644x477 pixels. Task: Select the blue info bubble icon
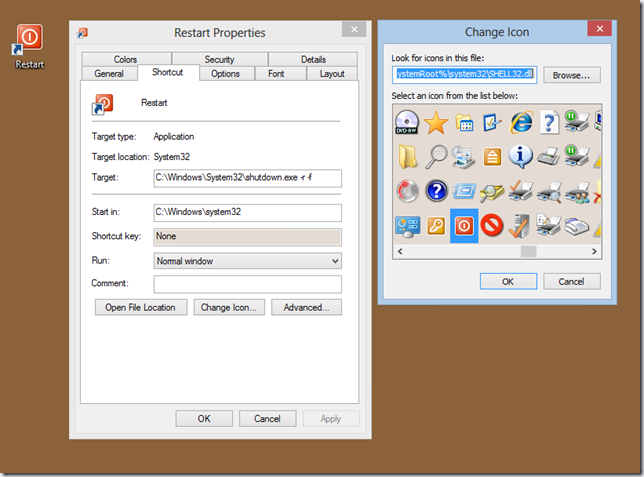tap(521, 157)
